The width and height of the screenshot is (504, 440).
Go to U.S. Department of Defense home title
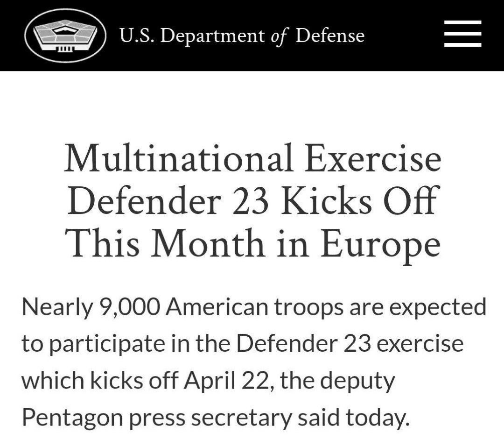242,35
